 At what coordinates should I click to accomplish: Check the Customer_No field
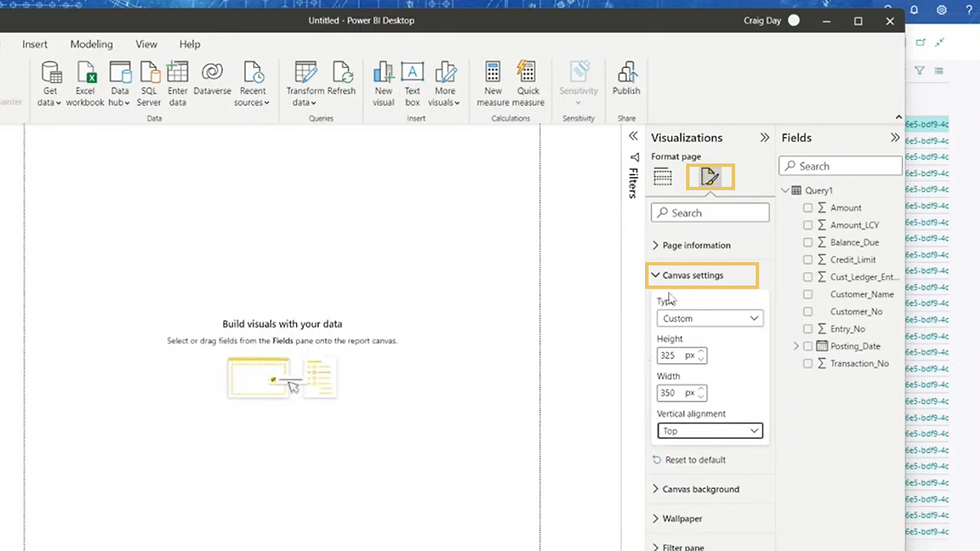click(x=808, y=311)
